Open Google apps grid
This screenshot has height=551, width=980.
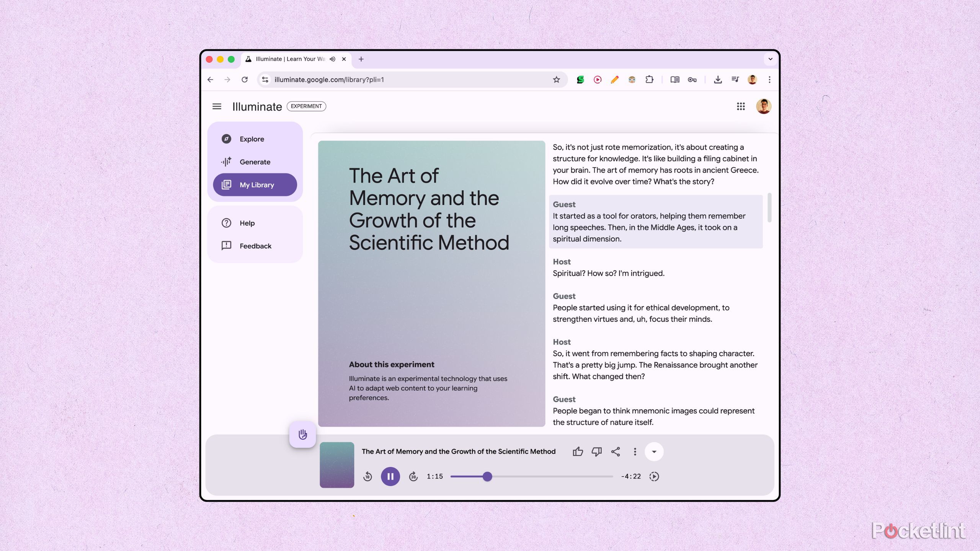tap(741, 106)
